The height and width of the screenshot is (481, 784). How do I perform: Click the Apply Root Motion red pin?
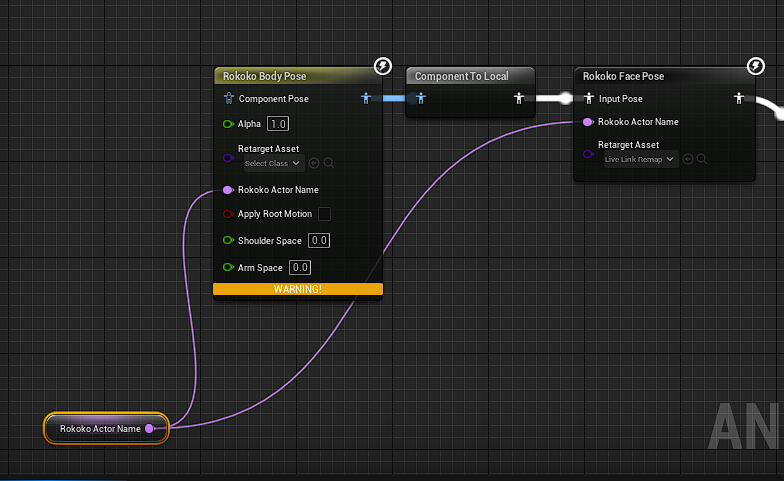click(228, 214)
